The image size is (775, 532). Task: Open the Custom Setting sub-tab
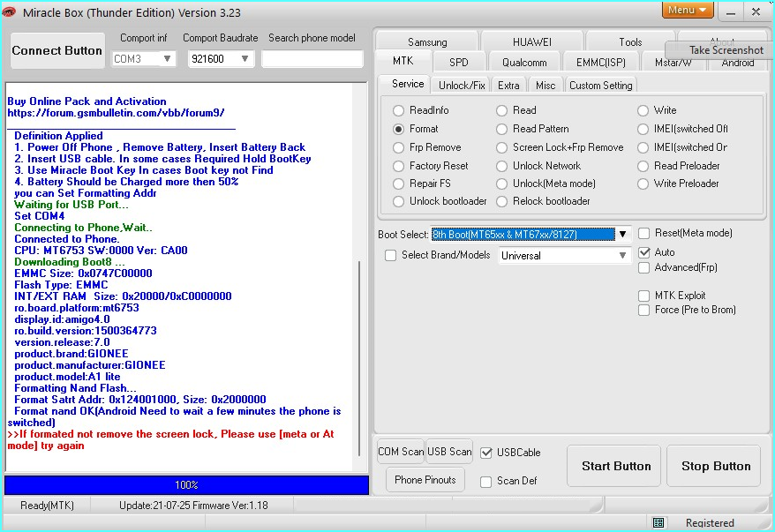point(600,86)
